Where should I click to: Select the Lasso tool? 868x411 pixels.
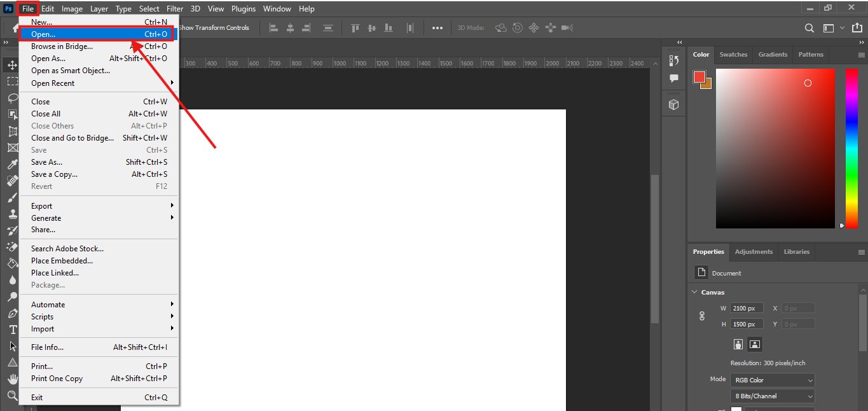[12, 98]
